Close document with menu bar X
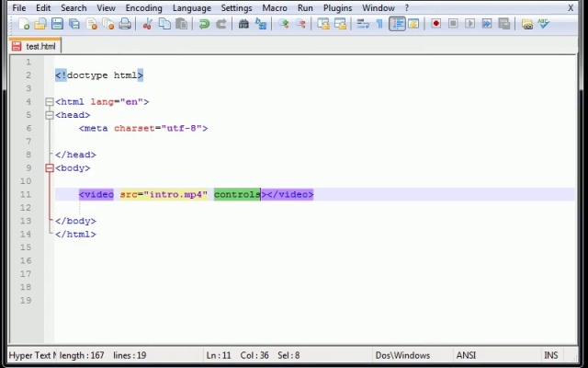 click(x=571, y=8)
